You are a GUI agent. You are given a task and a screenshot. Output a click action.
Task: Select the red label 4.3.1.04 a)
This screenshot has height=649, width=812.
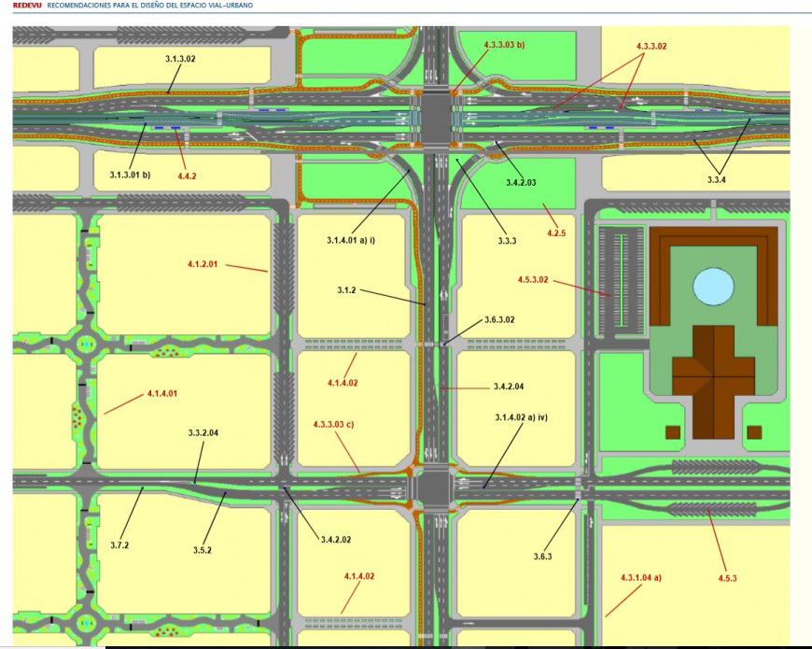tap(640, 577)
